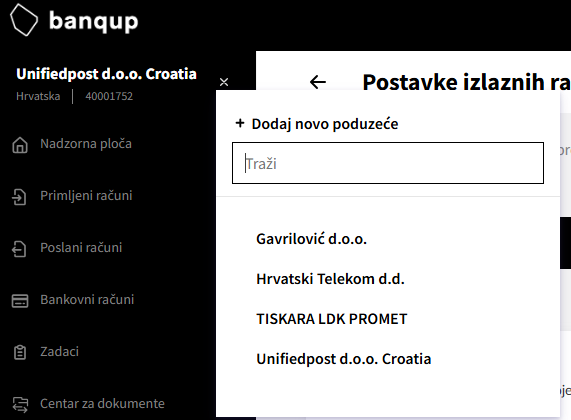Focus the Traži search field
This screenshot has width=571, height=420.
pyautogui.click(x=388, y=163)
